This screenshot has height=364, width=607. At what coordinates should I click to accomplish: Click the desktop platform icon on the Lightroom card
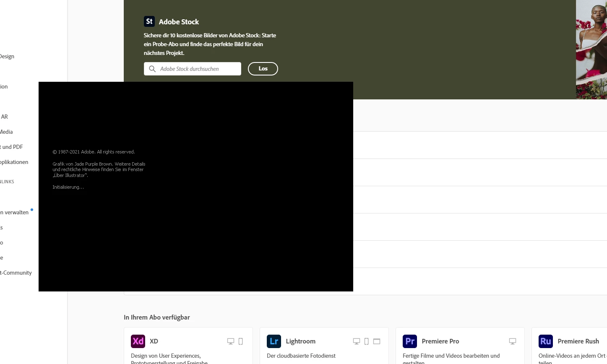[357, 341]
